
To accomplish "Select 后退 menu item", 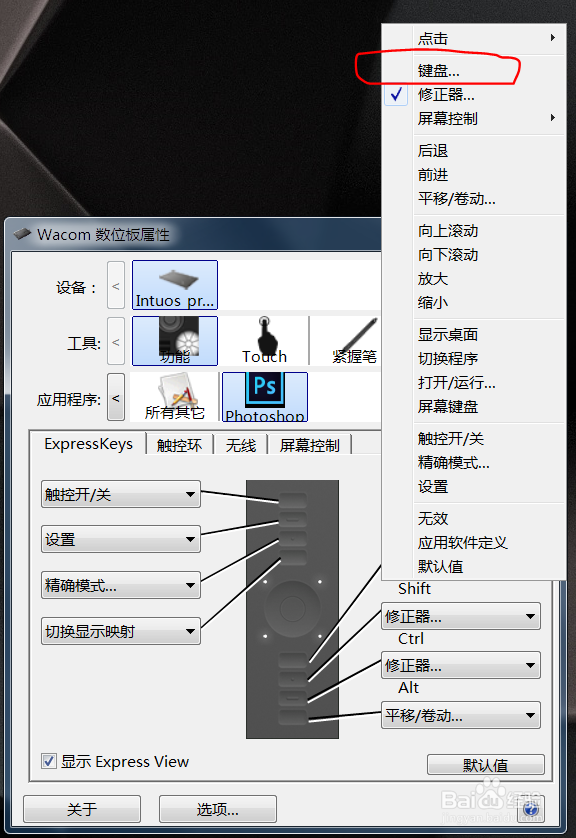I will 474,150.
